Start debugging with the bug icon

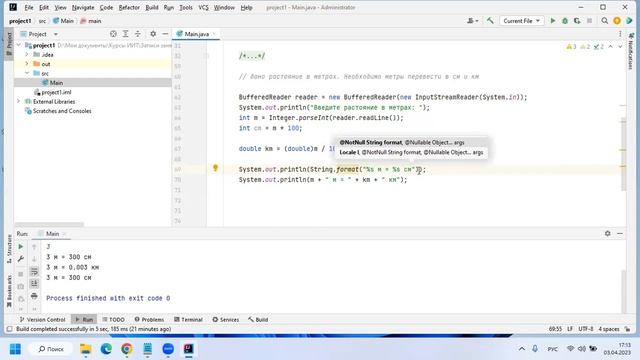pyautogui.click(x=565, y=20)
